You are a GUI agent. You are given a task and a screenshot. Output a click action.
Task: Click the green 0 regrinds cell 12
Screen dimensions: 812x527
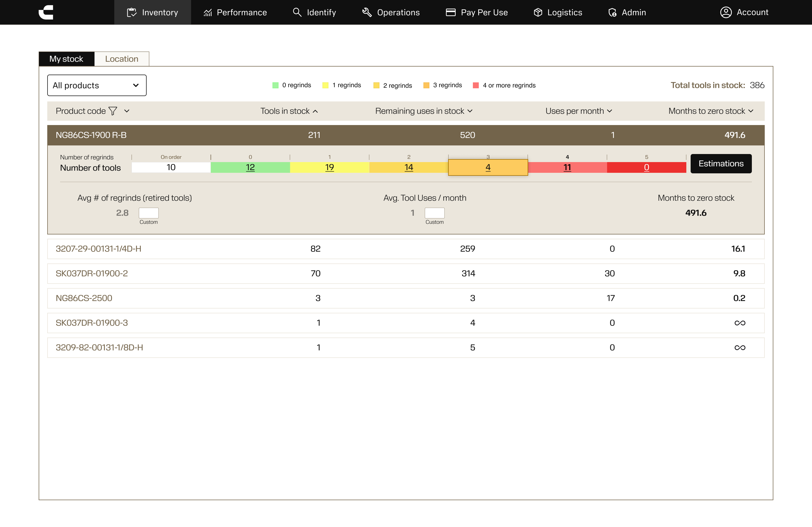pyautogui.click(x=250, y=167)
